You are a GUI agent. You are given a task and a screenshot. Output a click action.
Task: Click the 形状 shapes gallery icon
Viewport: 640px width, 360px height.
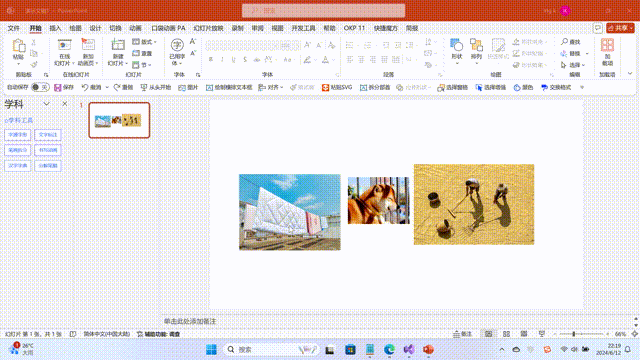(x=456, y=45)
